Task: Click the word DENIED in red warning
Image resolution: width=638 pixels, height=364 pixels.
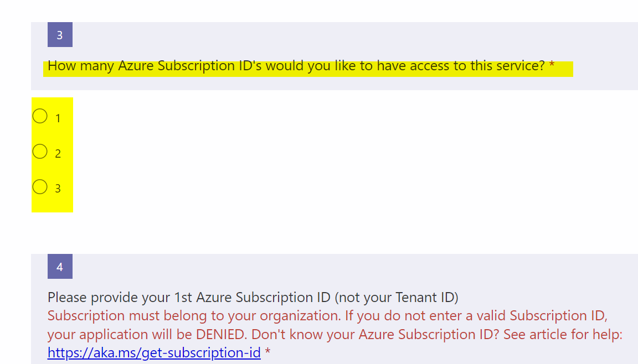Action: point(221,334)
